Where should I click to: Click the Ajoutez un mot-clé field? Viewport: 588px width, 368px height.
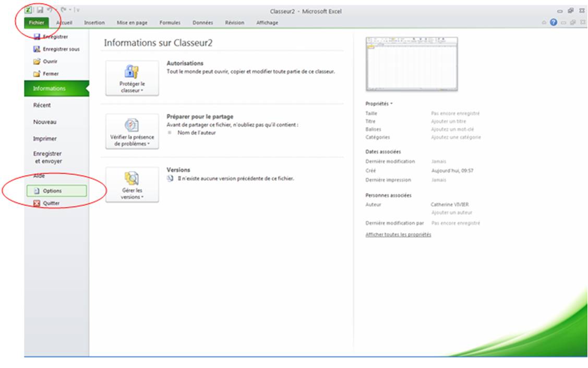click(x=452, y=129)
